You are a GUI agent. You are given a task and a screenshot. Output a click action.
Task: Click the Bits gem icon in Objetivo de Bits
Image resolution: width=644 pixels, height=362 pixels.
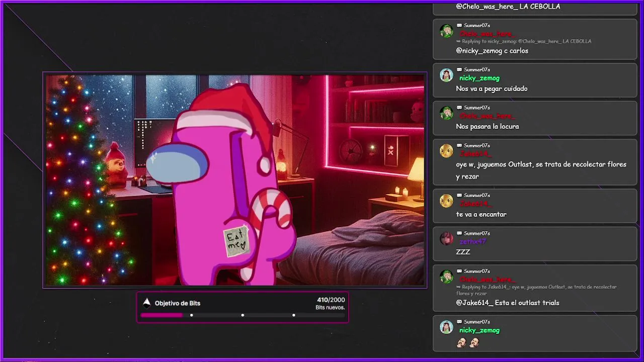[146, 303]
